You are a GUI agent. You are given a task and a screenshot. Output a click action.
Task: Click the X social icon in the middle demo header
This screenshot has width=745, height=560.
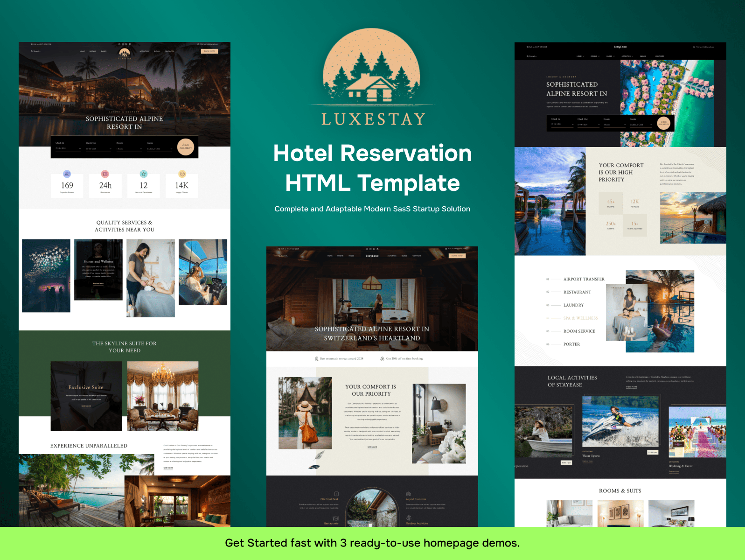coord(377,249)
